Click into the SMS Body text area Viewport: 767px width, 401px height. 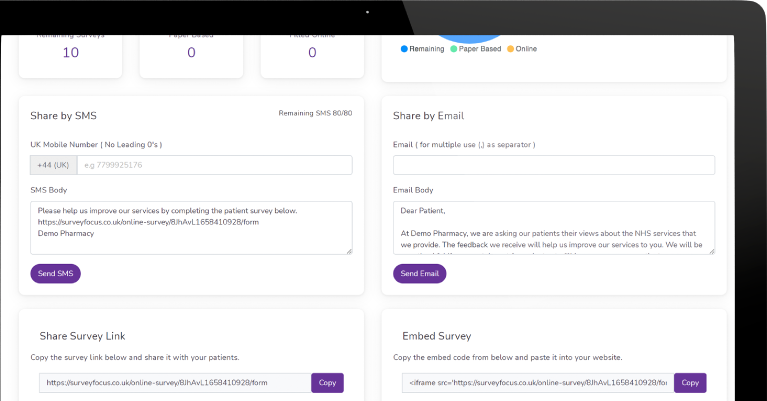(x=191, y=228)
